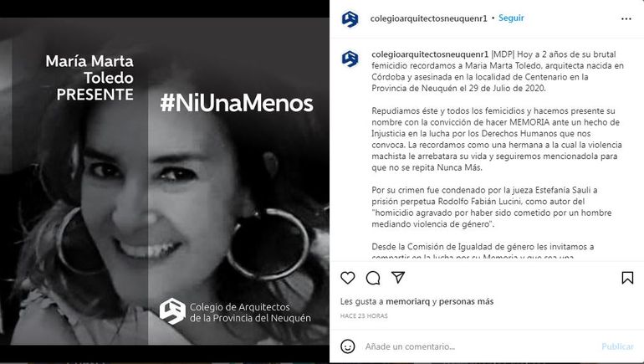The height and width of the screenshot is (364, 644).
Task: Follow the account with Seguir
Action: pos(511,18)
